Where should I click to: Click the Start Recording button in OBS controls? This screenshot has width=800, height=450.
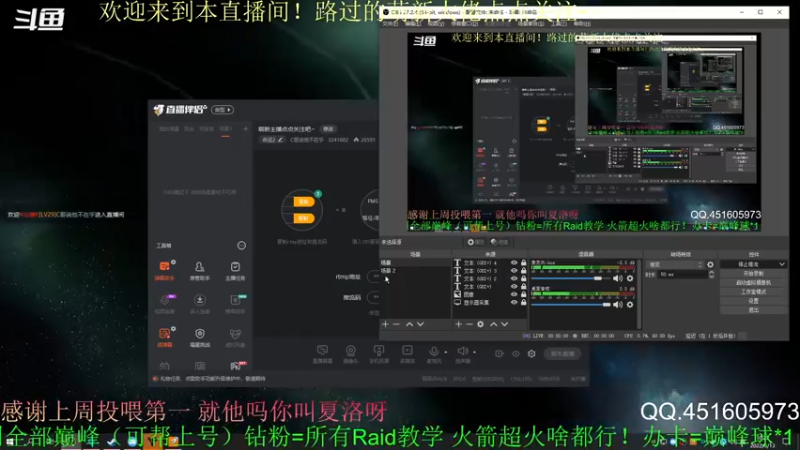tap(753, 273)
